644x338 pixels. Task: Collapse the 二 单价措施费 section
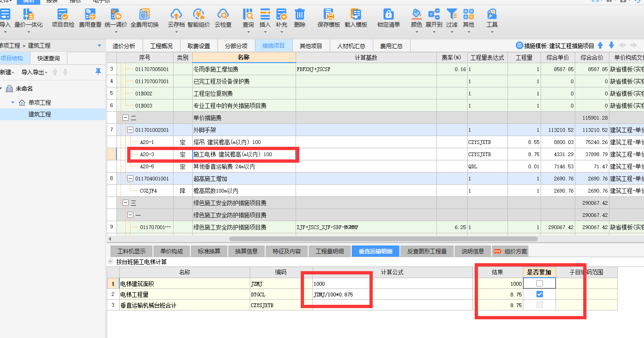click(x=125, y=118)
